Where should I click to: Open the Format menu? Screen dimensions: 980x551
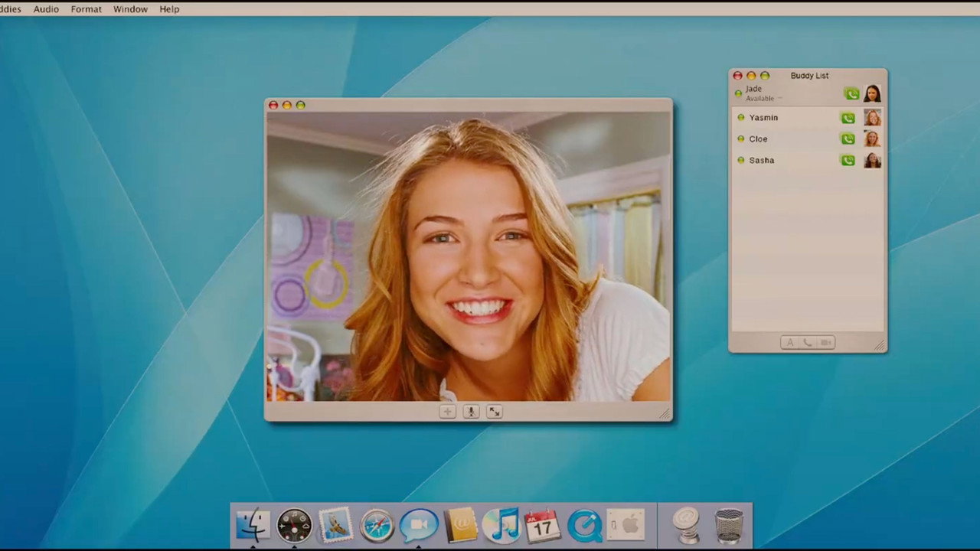click(x=86, y=9)
